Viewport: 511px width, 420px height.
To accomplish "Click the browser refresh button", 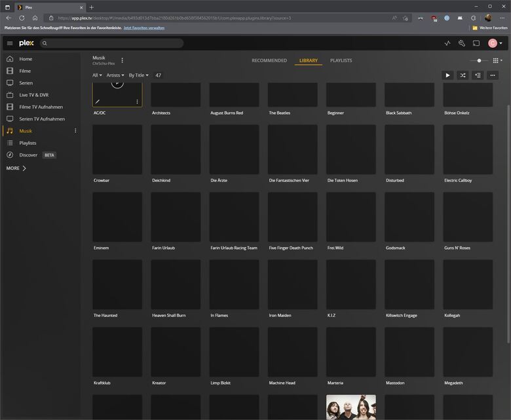I will click(x=22, y=18).
